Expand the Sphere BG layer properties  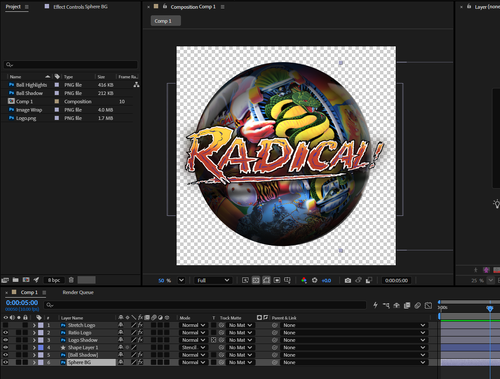(34, 362)
